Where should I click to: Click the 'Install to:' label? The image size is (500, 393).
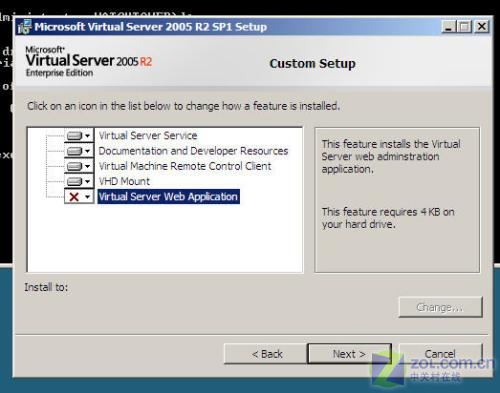coord(46,287)
